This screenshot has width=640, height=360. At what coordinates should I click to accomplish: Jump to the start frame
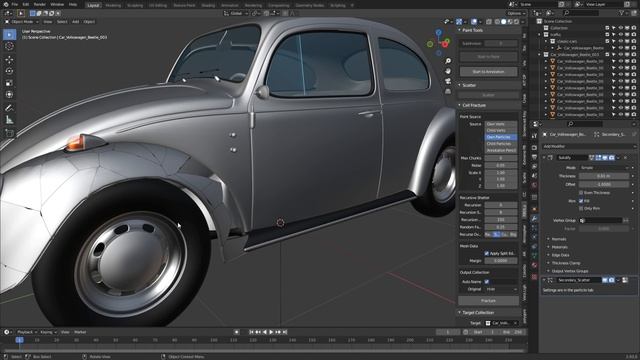pos(251,332)
